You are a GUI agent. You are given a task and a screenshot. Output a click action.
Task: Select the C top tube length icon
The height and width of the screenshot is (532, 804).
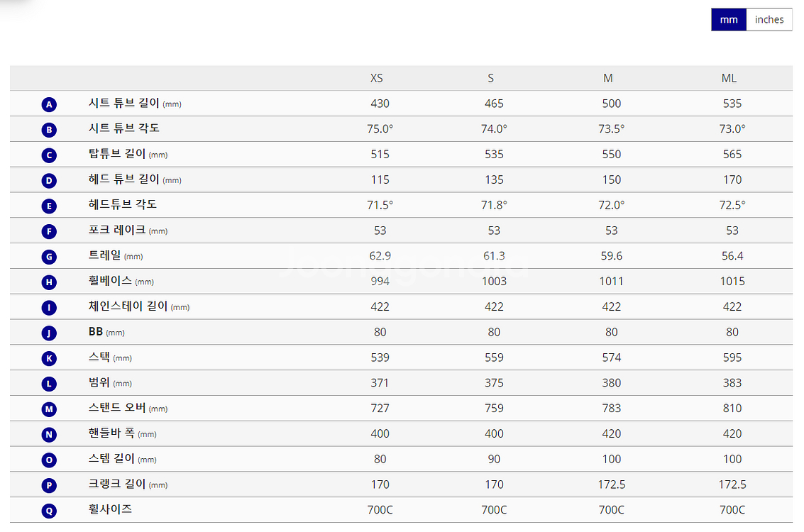click(49, 155)
